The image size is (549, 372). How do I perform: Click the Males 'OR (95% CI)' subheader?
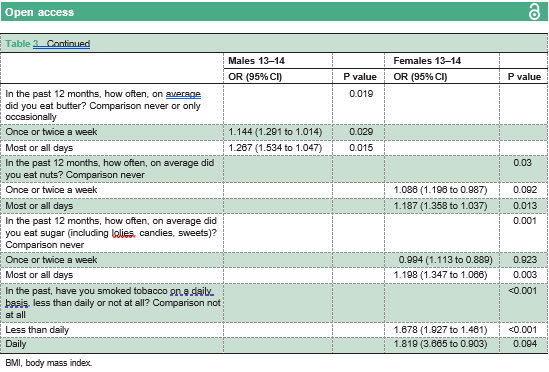[255, 76]
